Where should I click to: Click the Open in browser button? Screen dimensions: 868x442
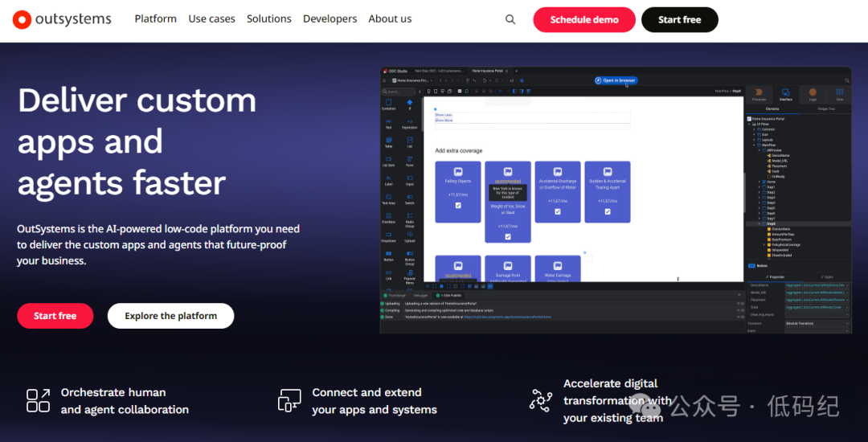pyautogui.click(x=616, y=80)
